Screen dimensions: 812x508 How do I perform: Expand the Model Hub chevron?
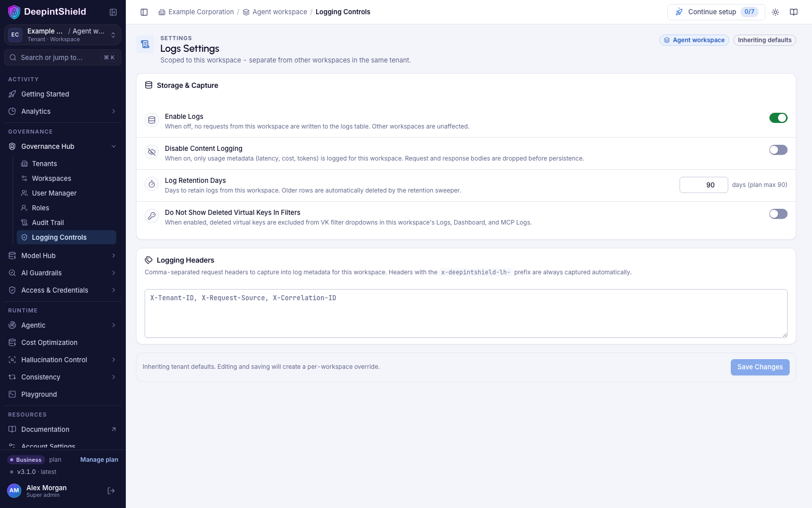point(114,256)
